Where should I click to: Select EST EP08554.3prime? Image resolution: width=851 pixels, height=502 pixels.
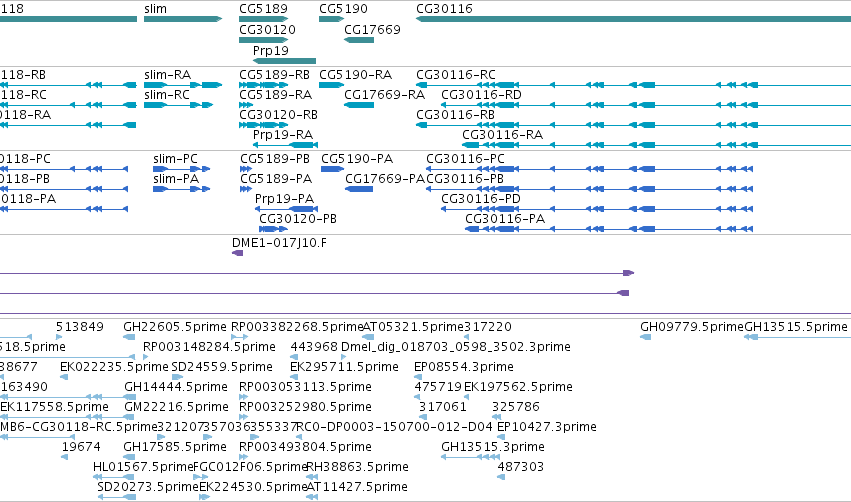click(x=463, y=367)
